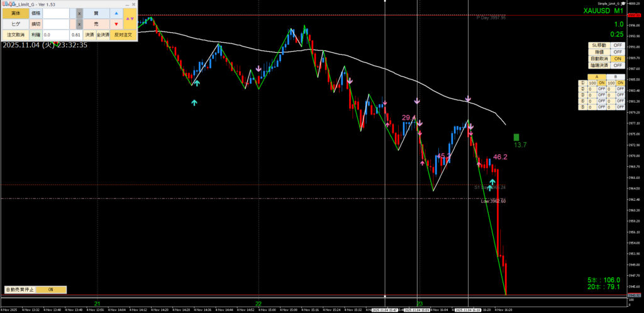Click the 利確 take-profit input showing 0.0
The height and width of the screenshot is (313, 644).
tap(55, 35)
